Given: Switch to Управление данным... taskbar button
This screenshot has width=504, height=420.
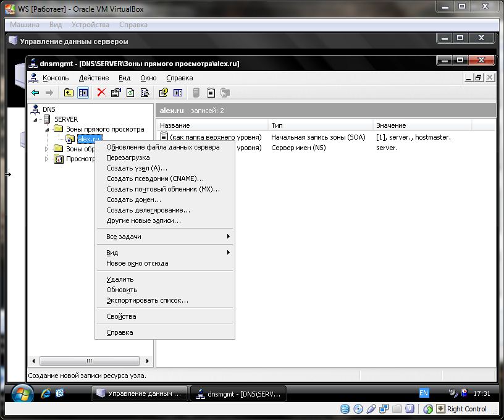Looking at the screenshot, I should (139, 393).
